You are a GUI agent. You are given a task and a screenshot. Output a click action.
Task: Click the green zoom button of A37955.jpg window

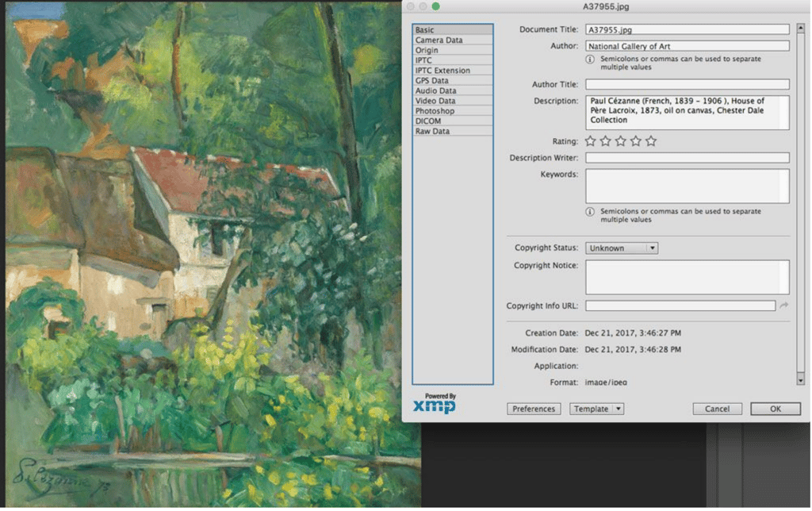(x=436, y=6)
